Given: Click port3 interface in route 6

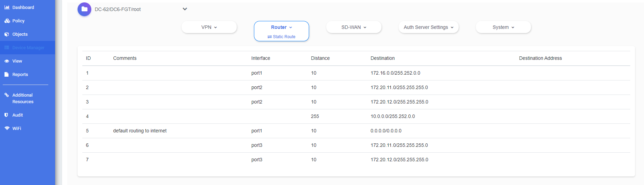Looking at the screenshot, I should 257,145.
